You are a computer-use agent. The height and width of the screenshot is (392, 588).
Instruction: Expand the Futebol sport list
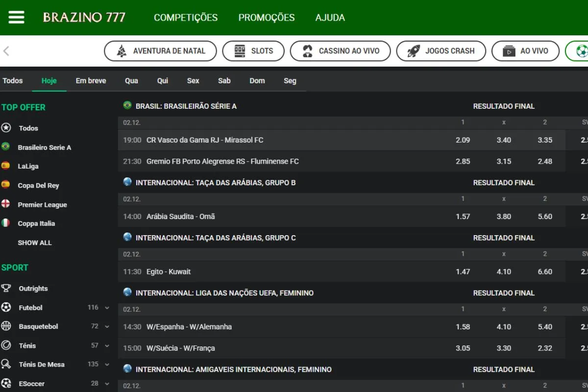107,308
